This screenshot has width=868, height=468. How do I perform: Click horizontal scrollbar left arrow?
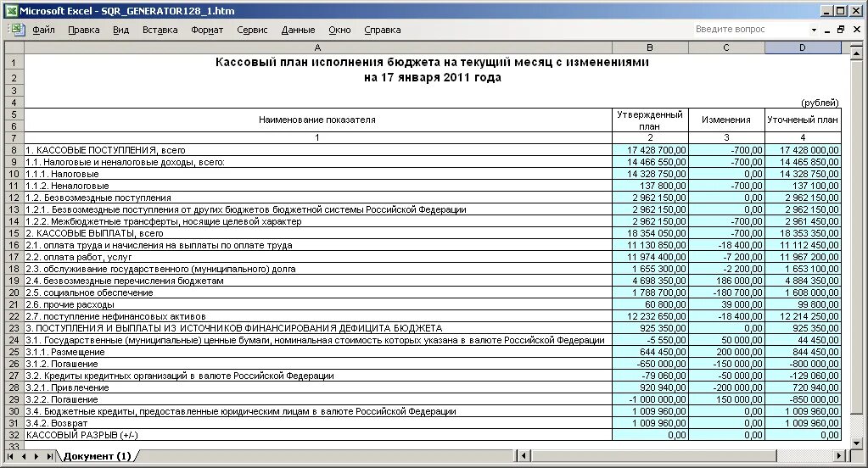click(x=524, y=456)
